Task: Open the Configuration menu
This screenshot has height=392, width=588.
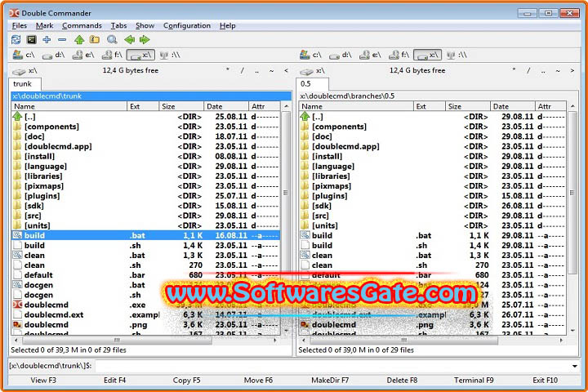Action: click(x=187, y=25)
